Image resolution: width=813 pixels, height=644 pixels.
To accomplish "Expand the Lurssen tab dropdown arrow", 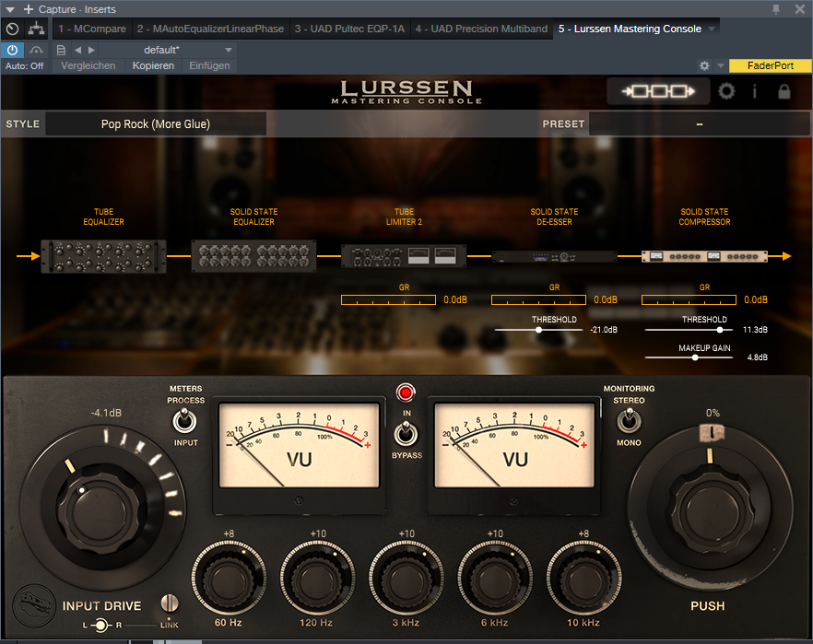I will click(x=712, y=29).
